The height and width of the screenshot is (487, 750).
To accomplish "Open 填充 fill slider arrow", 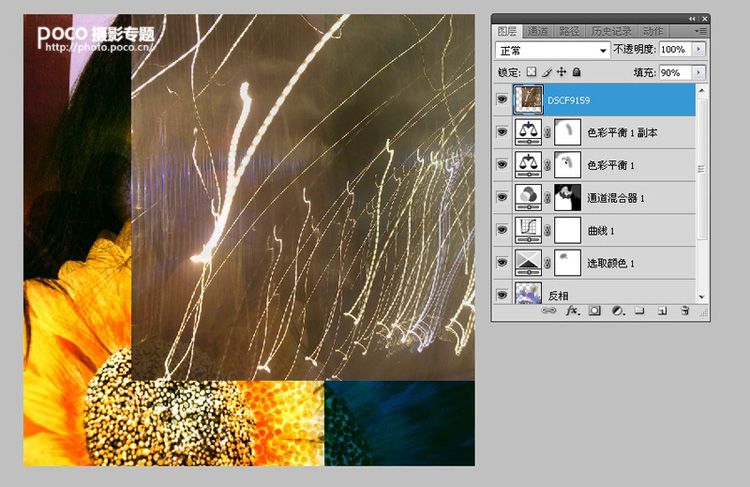I will 699,72.
